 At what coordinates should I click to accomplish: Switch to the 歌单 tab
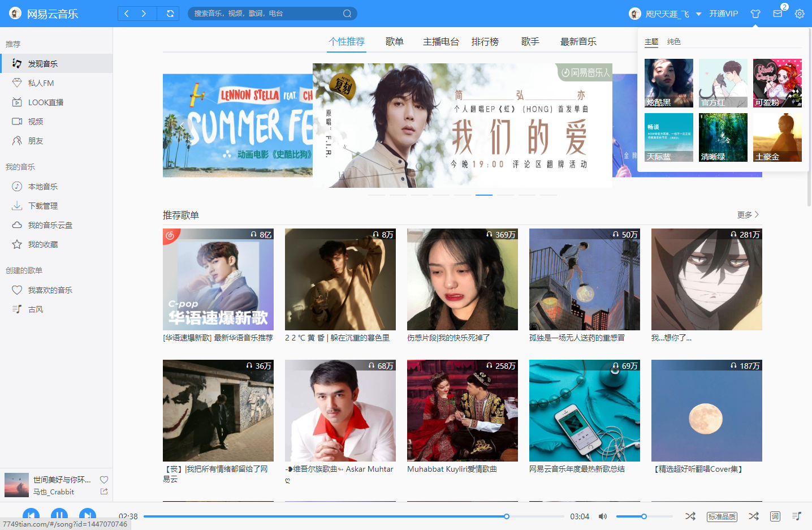tap(395, 42)
